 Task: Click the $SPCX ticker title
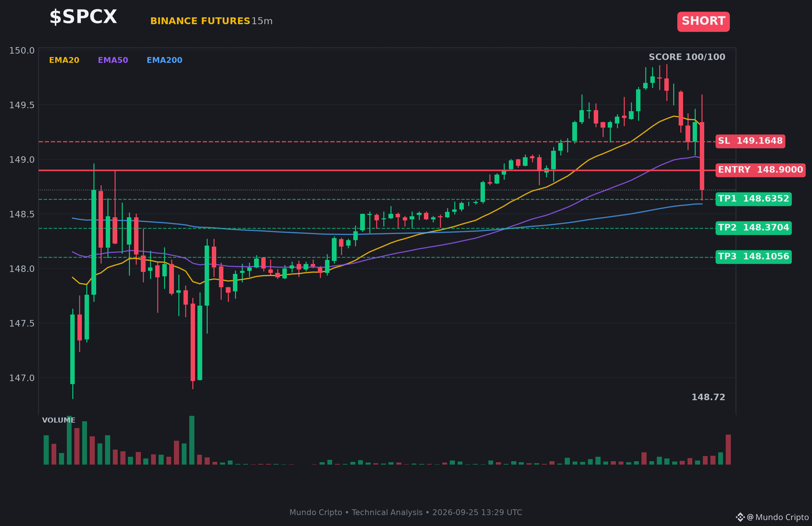(83, 17)
